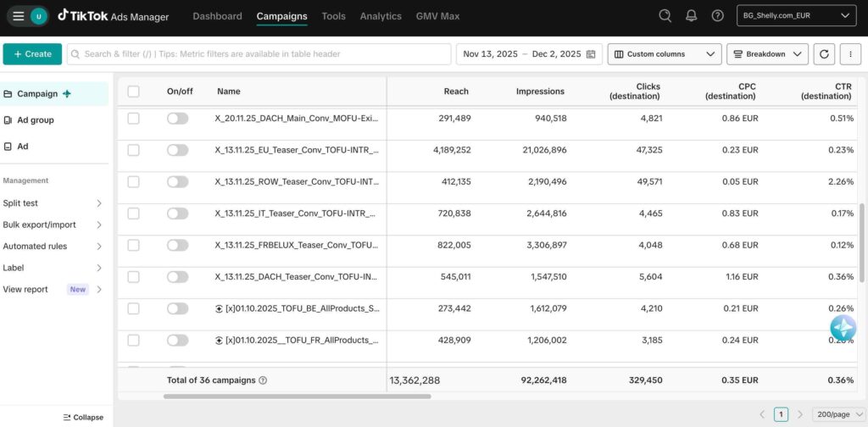
Task: Click the 2.26% CTR value
Action: (840, 181)
